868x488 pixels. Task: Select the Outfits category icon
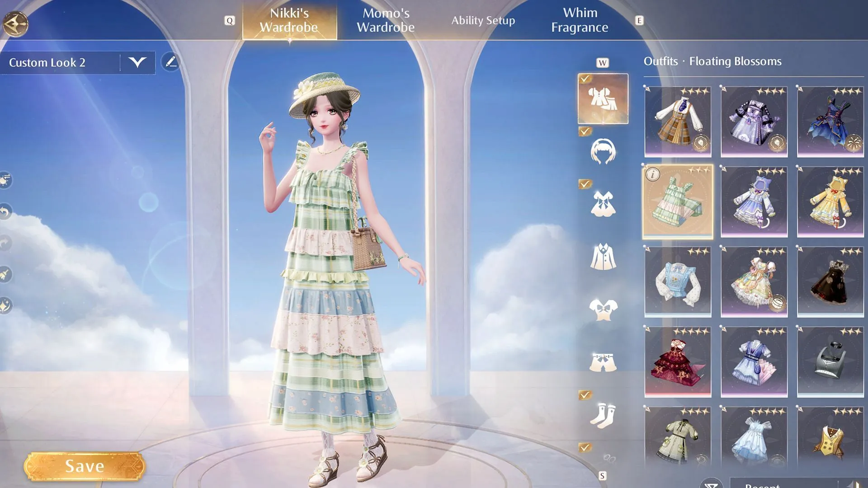603,99
